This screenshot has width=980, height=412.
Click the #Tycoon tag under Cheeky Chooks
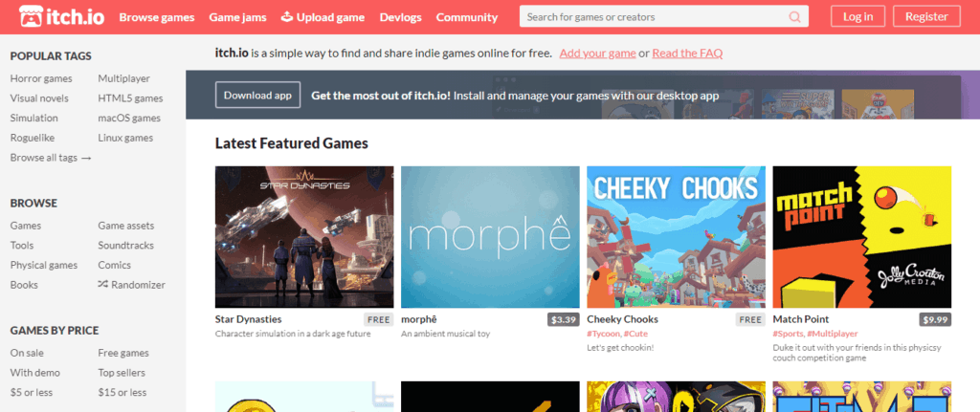pos(604,334)
